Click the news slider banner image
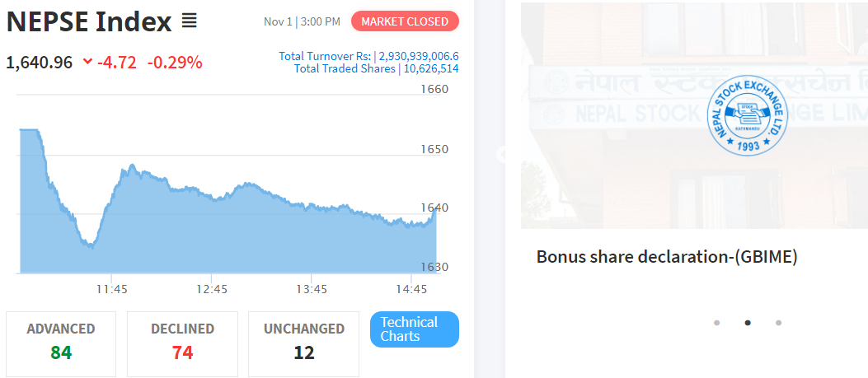Screen dimensions: 868x378 (x=694, y=115)
